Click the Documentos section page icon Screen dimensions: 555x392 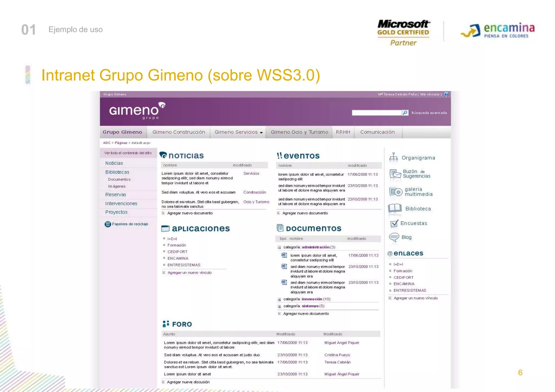coord(280,228)
